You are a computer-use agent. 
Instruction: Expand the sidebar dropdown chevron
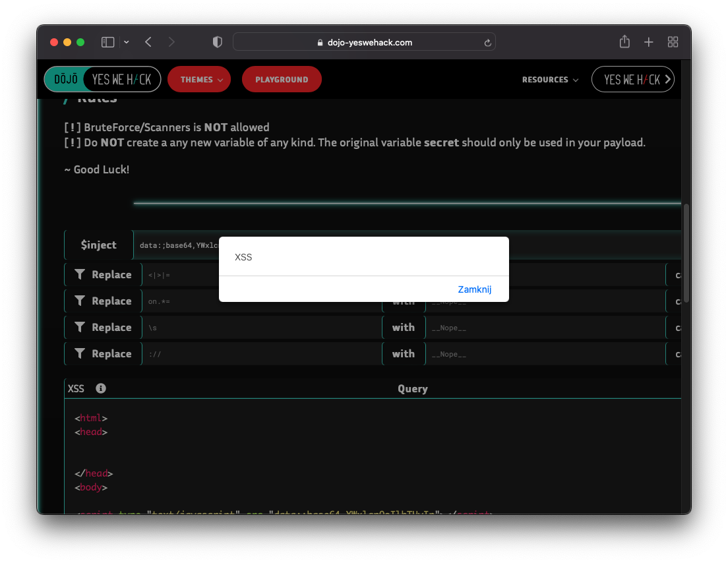click(127, 42)
